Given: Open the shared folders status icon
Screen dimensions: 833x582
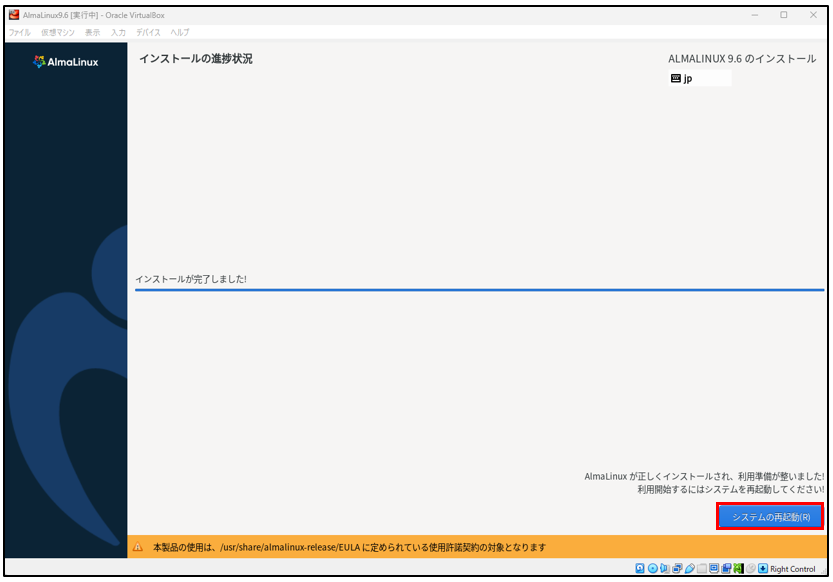Looking at the screenshot, I should pos(702,569).
